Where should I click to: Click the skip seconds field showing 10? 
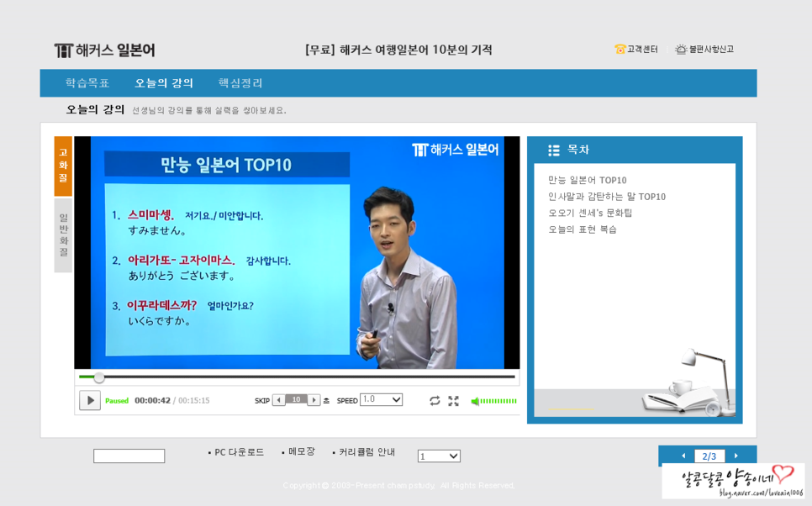click(296, 400)
